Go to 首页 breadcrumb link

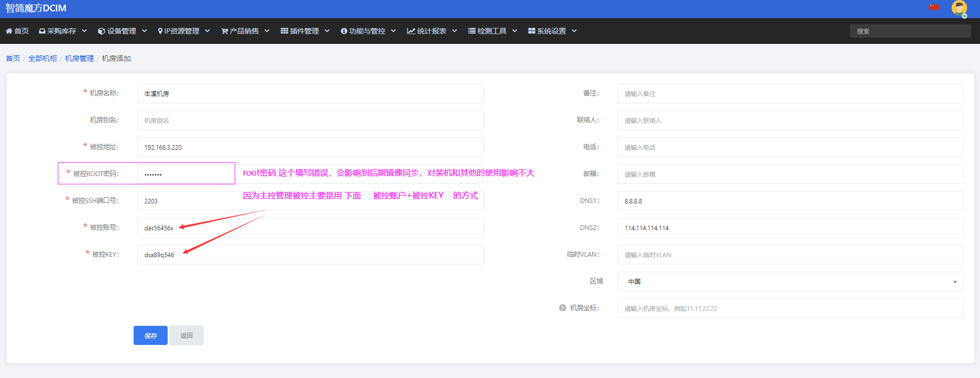[13, 58]
